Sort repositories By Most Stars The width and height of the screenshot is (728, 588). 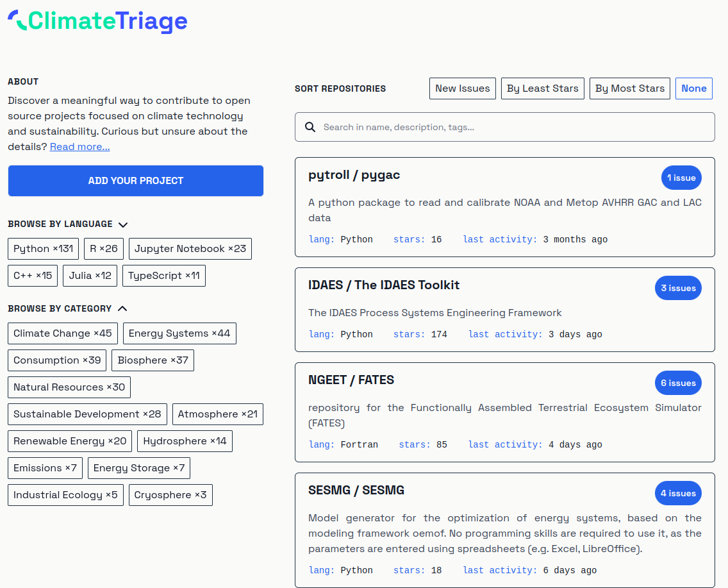(x=629, y=88)
